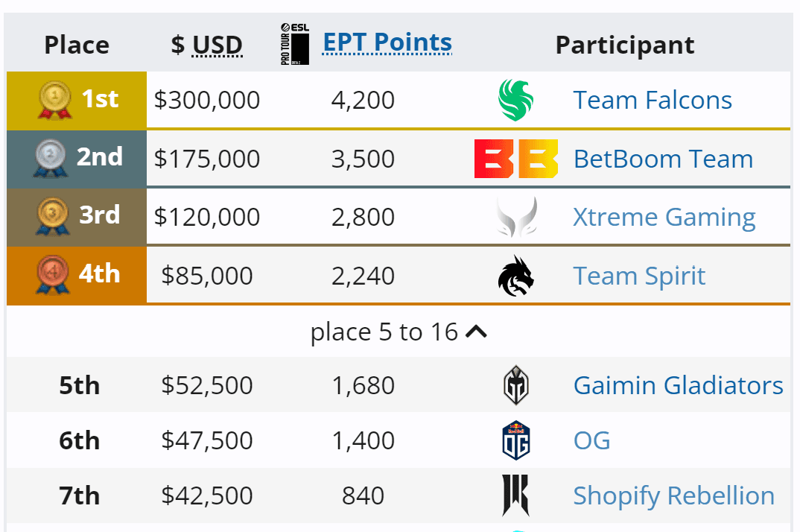Image resolution: width=800 pixels, height=532 pixels.
Task: Go to the Xtreme Gaming page
Action: pos(664,218)
